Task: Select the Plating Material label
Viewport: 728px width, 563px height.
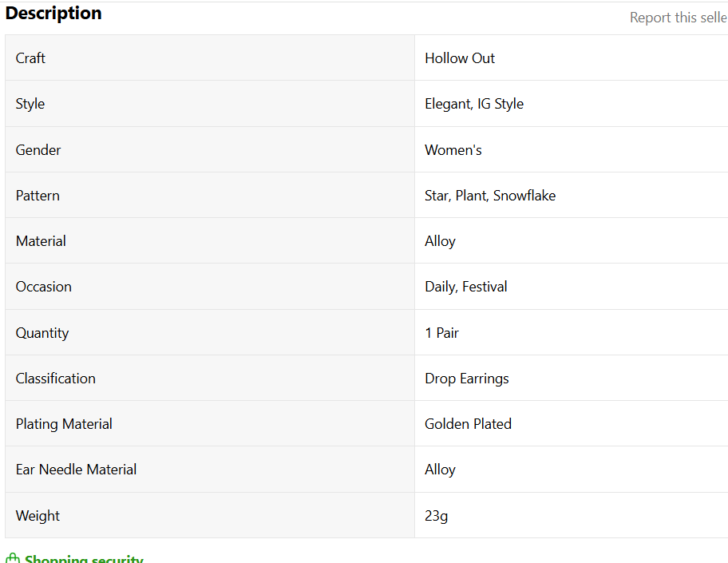Action: (x=64, y=424)
